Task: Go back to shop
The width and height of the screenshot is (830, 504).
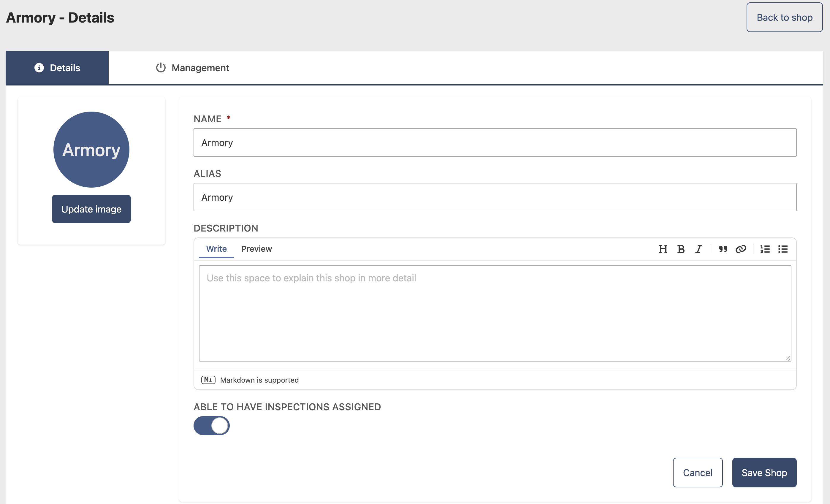Action: 784,17
